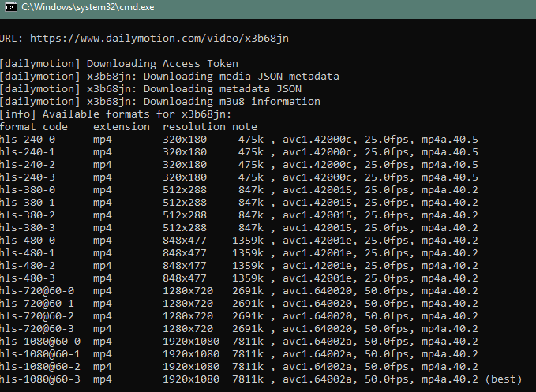
Task: Click the 'extension' column header
Action: point(122,127)
